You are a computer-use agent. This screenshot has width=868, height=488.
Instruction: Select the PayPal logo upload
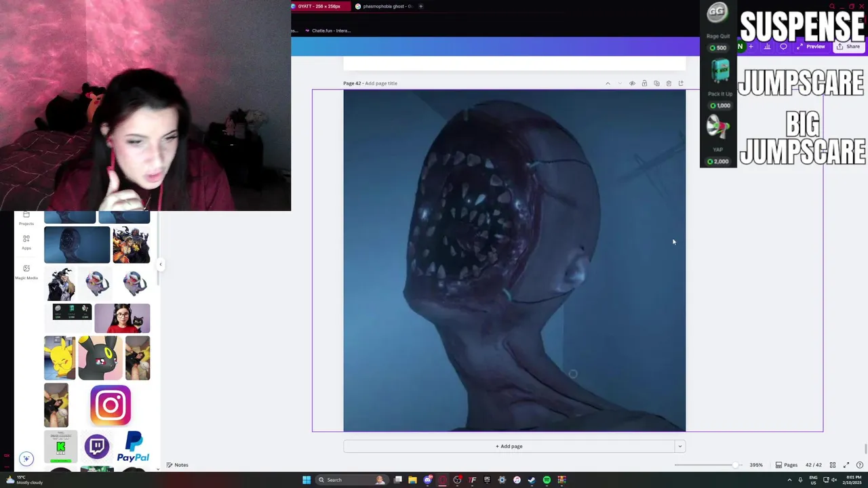pos(133,447)
